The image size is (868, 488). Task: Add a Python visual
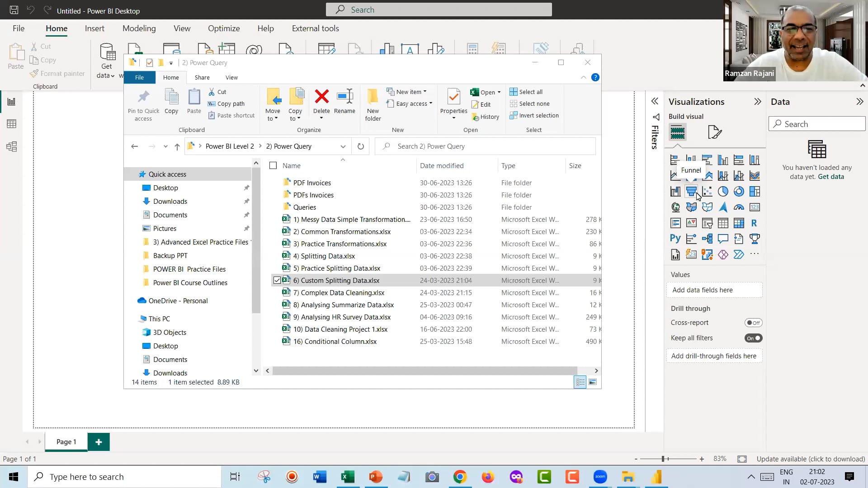(x=675, y=239)
